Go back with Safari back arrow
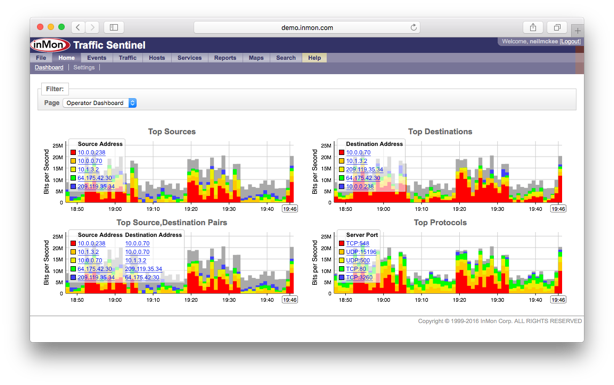Image resolution: width=614 pixels, height=385 pixels. [78, 27]
